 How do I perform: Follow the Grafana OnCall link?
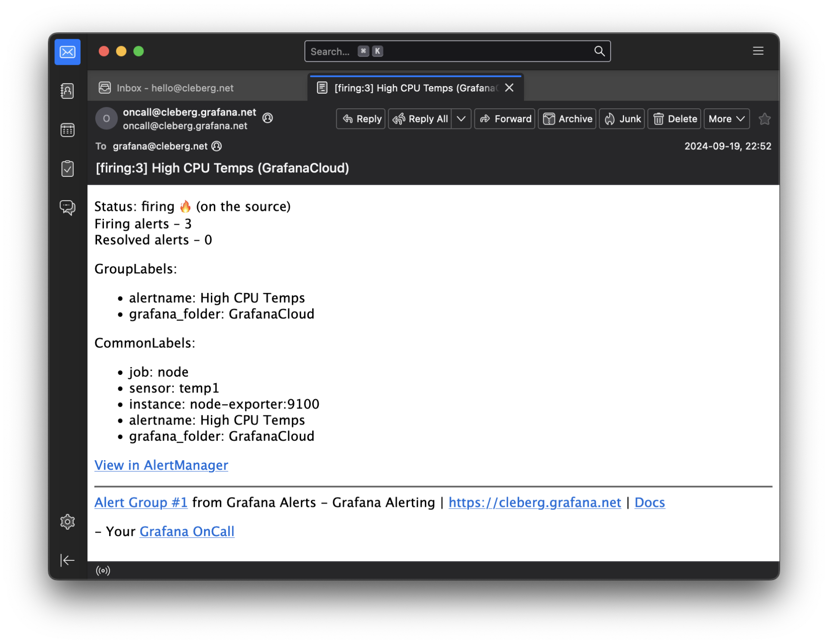(187, 531)
